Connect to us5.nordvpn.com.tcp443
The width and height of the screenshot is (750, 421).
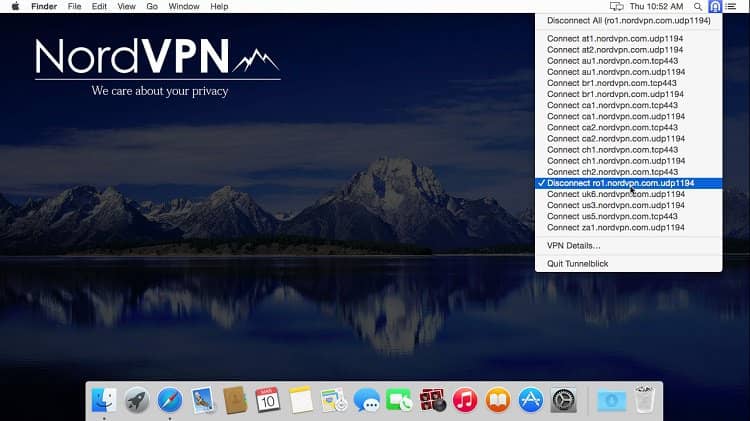point(629,216)
